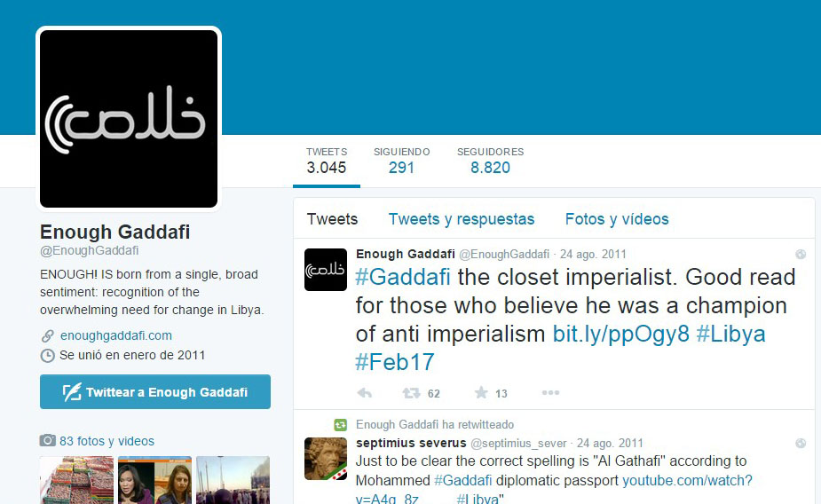Open the more options ellipsis on first tweet
The width and height of the screenshot is (821, 504).
(x=550, y=392)
